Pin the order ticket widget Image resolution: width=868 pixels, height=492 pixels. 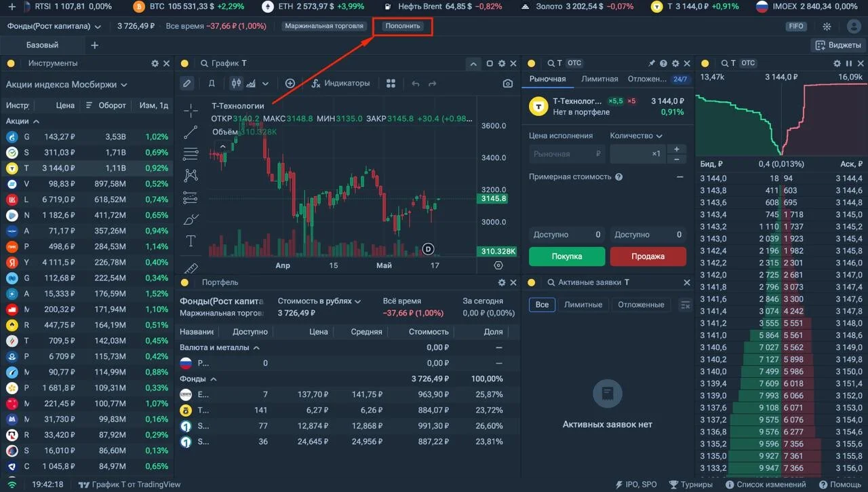[652, 63]
